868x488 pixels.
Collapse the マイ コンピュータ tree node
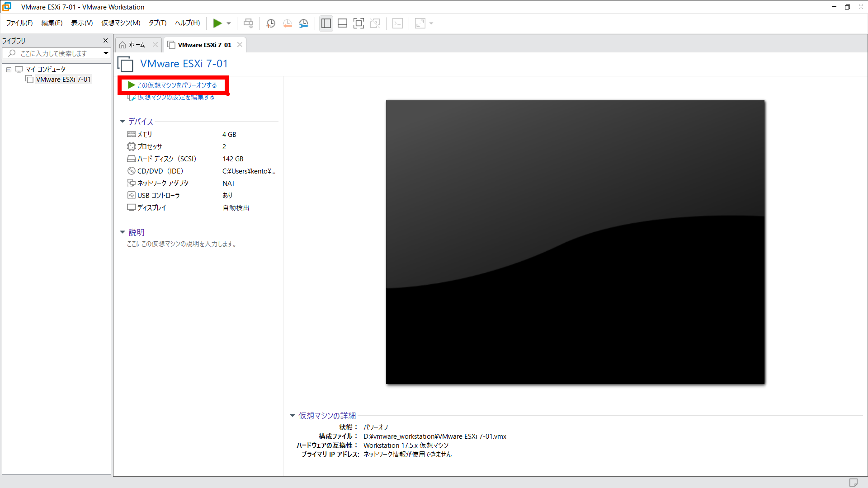tap(9, 70)
